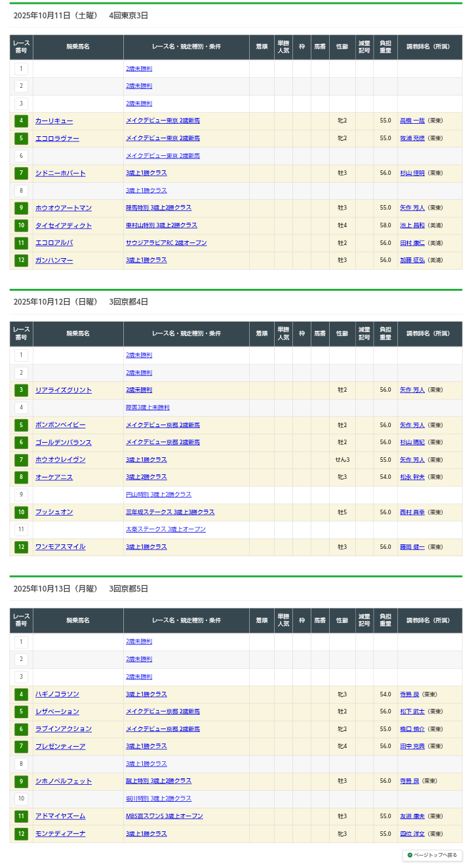Open the 東村山特別 3歳上2勝クラス race link

click(x=161, y=225)
